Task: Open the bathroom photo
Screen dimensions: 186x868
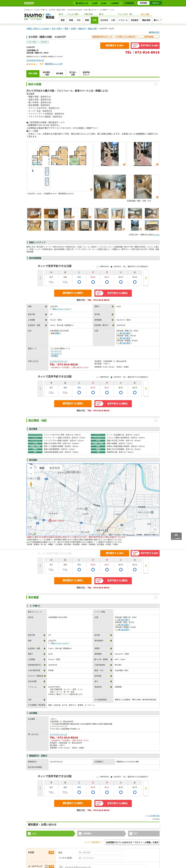Action: [143, 187]
